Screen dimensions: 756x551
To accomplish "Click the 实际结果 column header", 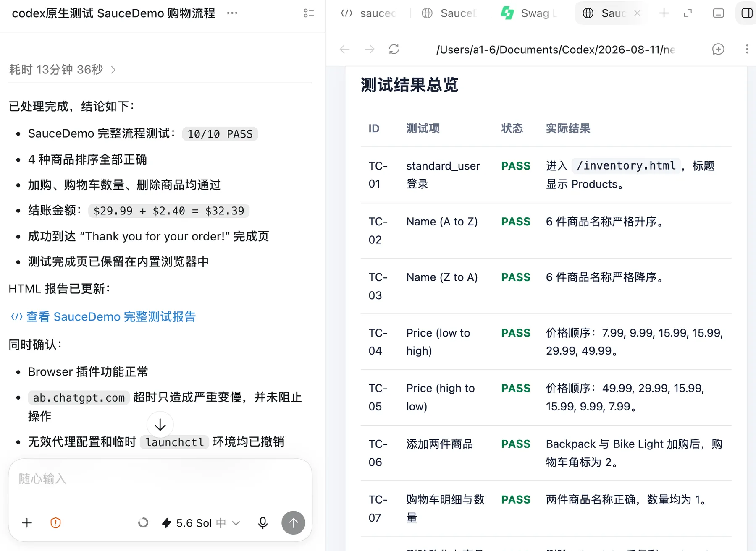I will click(568, 128).
